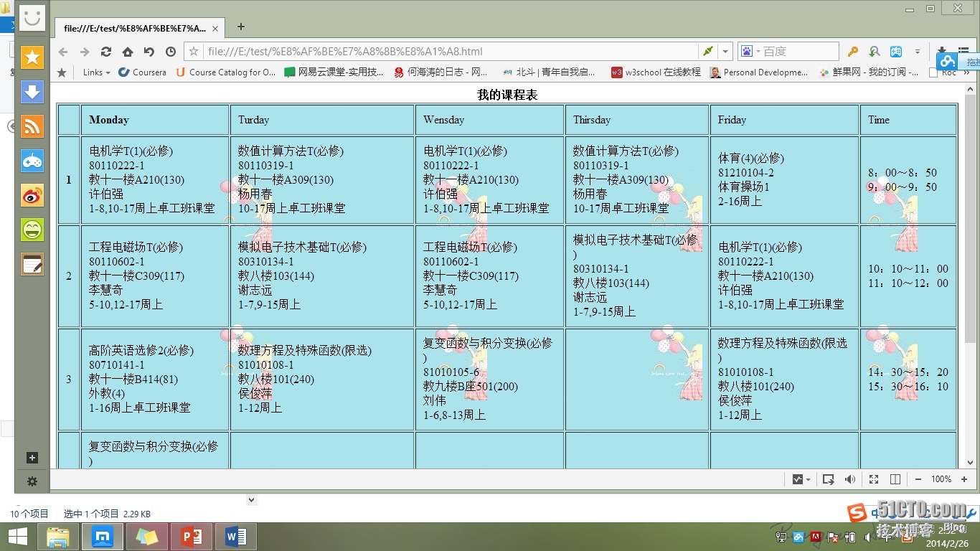
Task: Click the 100% zoom level indicator
Action: pos(941,479)
